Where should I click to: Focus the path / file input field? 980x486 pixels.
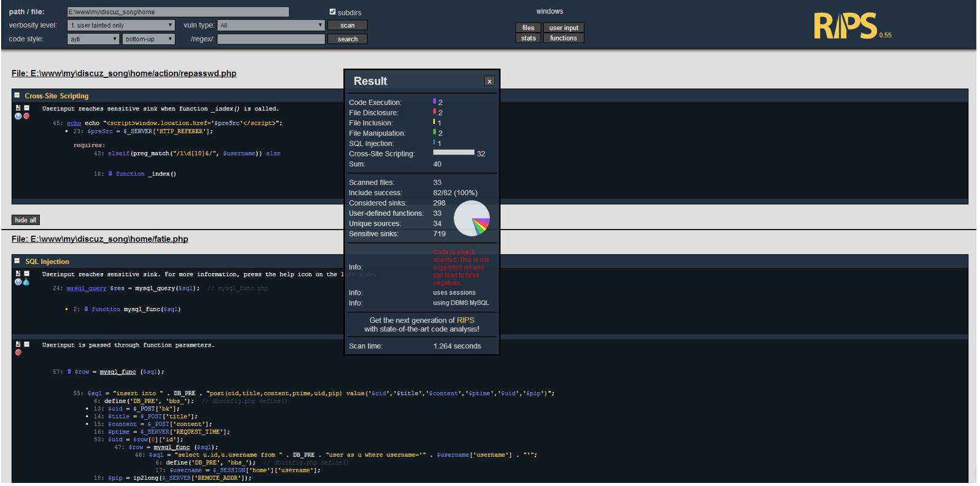click(x=178, y=12)
